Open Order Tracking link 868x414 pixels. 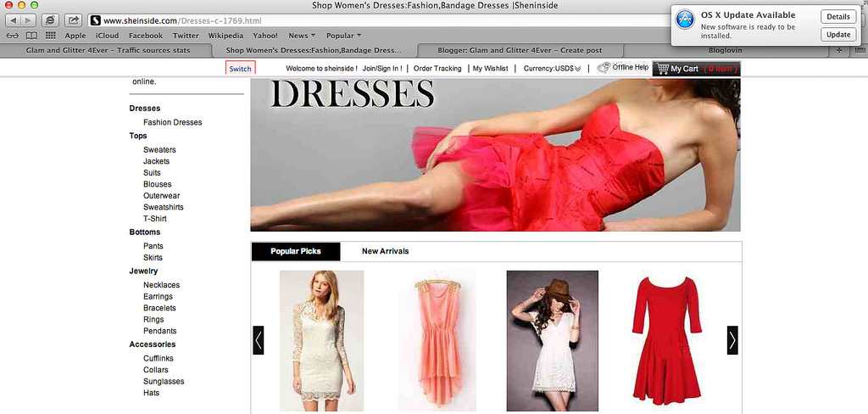tap(437, 69)
